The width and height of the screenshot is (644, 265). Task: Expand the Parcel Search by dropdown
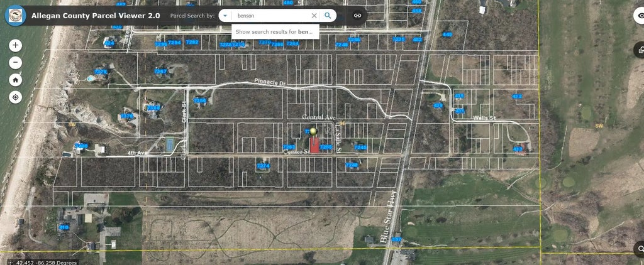tap(225, 16)
